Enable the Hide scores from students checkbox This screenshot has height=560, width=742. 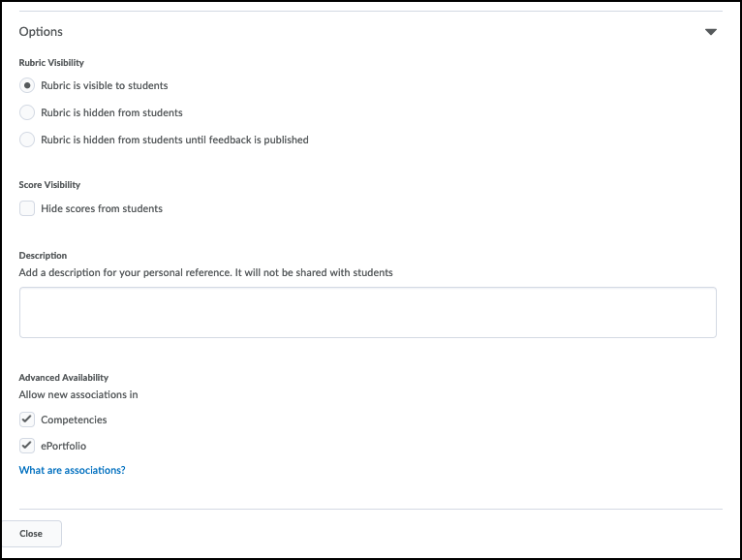[27, 208]
